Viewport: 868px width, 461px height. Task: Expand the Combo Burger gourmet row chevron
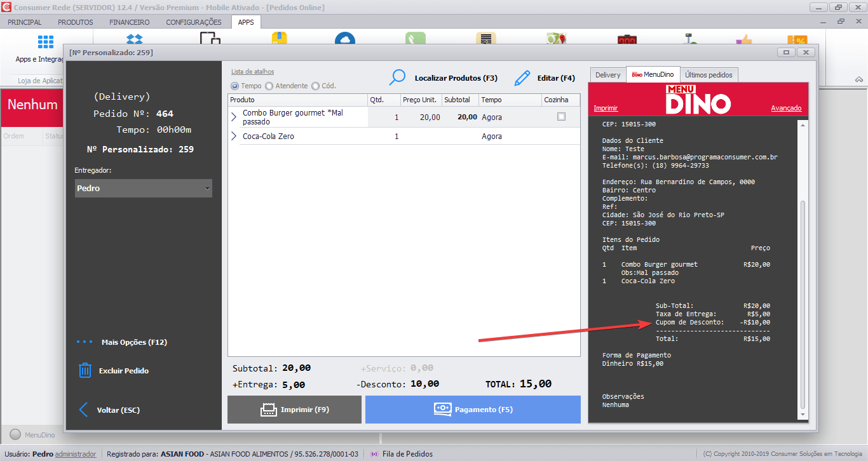pyautogui.click(x=233, y=117)
